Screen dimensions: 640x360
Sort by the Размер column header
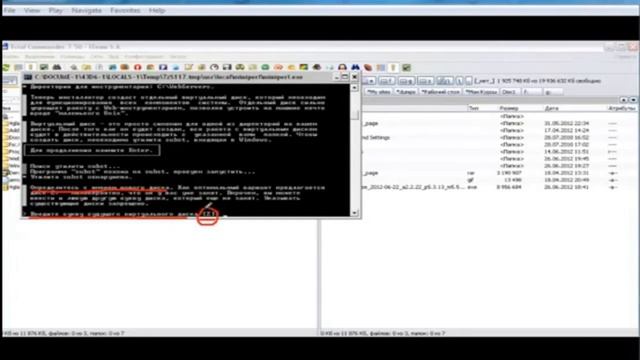[509, 108]
